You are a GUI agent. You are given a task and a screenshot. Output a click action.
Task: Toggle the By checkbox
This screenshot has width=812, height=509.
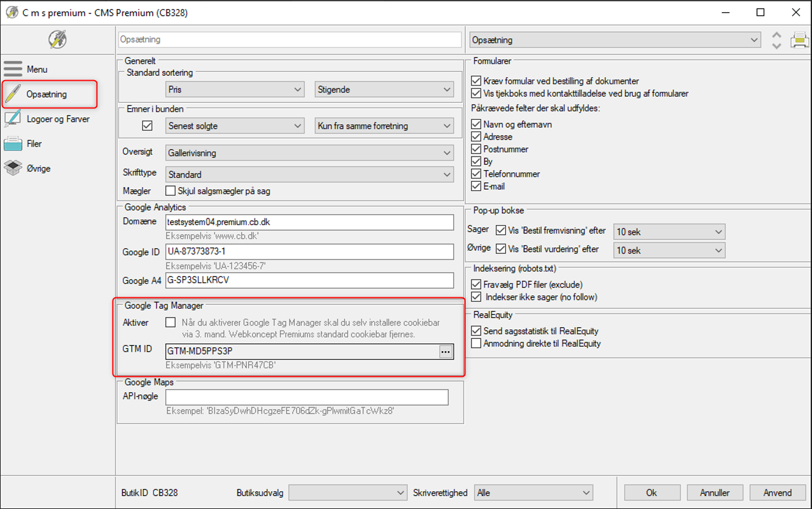tap(476, 162)
